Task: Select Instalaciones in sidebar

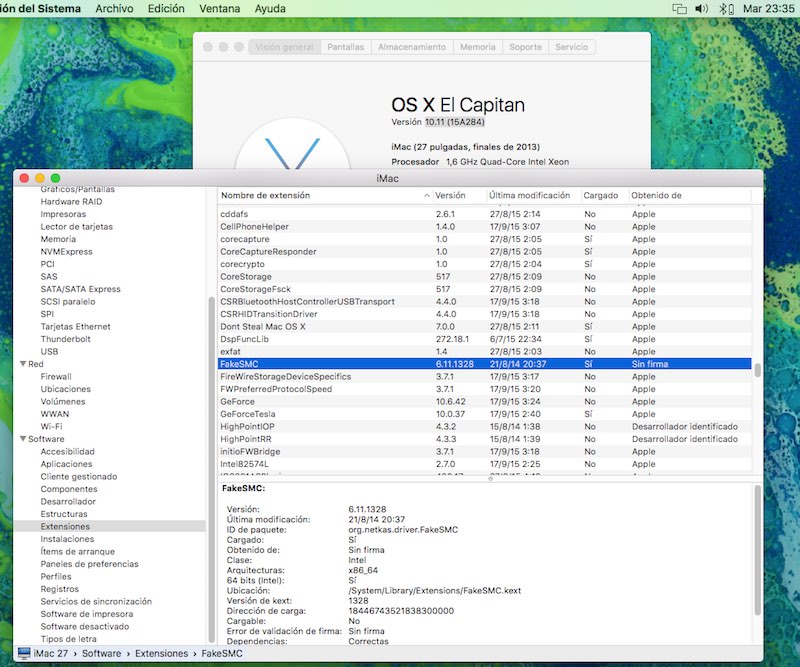Action: 67,539
